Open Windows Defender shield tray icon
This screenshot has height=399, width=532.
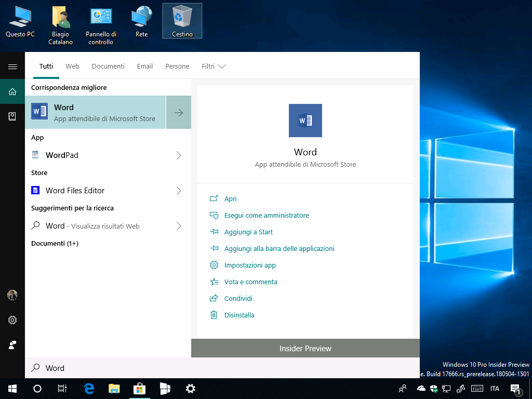(x=434, y=389)
